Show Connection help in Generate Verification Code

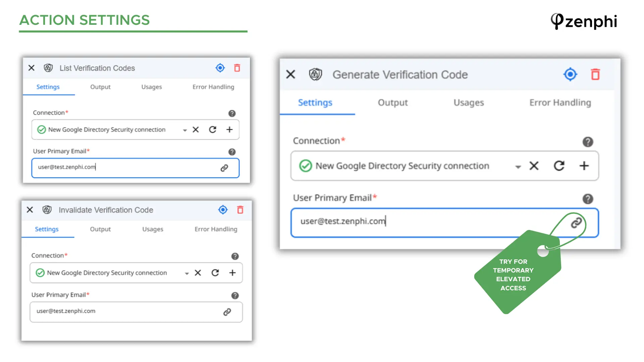[588, 142]
